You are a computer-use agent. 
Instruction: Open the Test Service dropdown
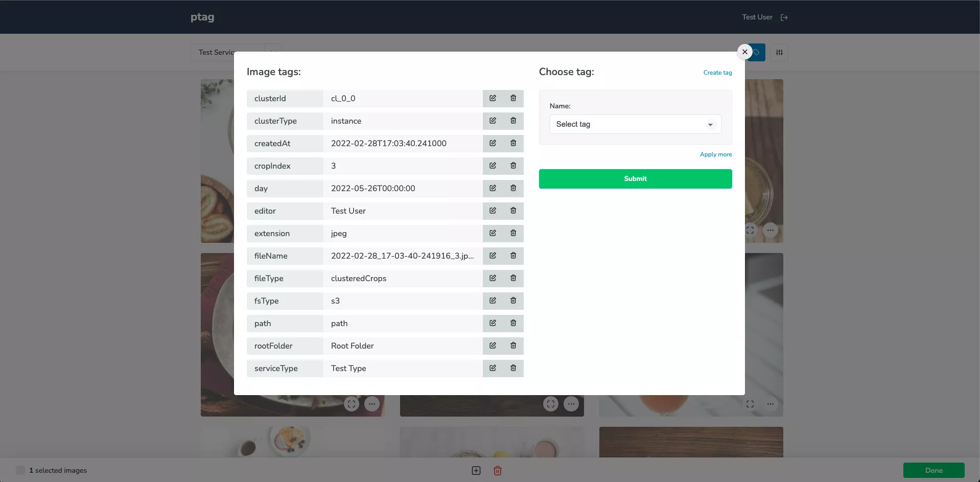236,52
